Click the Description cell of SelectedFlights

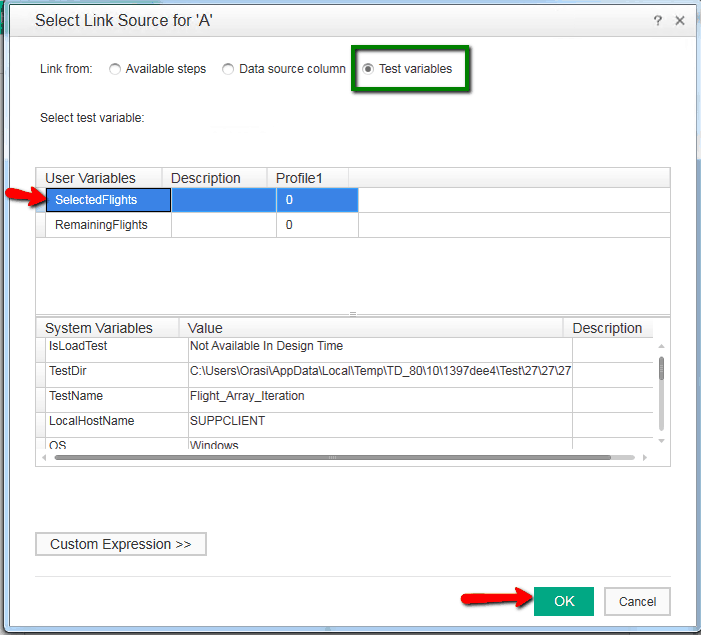(x=224, y=200)
